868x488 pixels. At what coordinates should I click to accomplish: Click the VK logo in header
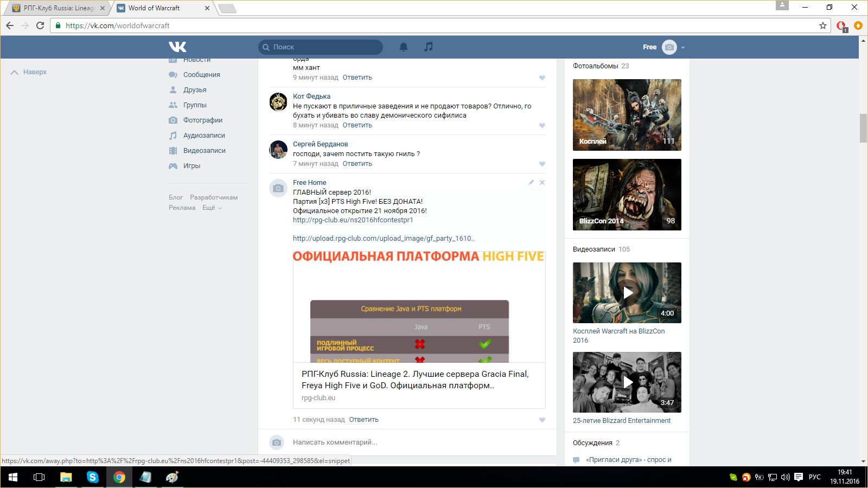click(177, 47)
